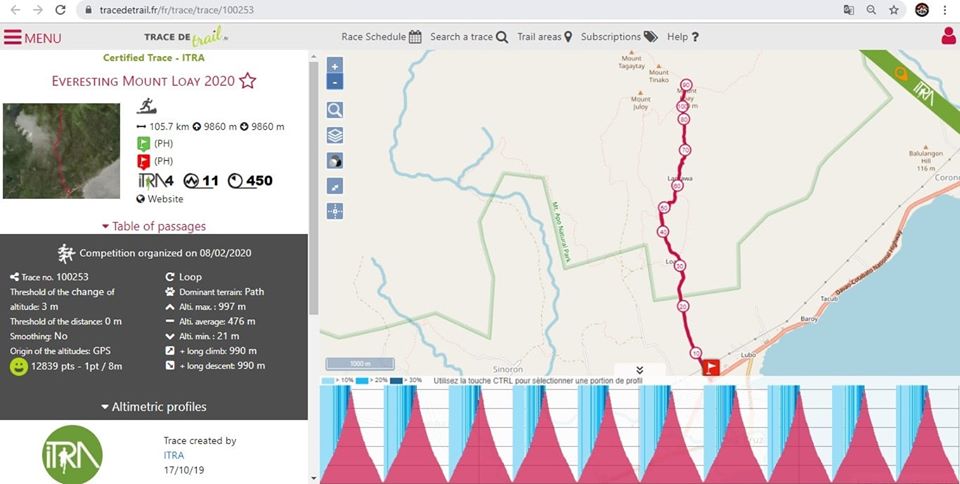Click the kilometer 40 marker on trace
This screenshot has height=484, width=960.
[x=662, y=232]
